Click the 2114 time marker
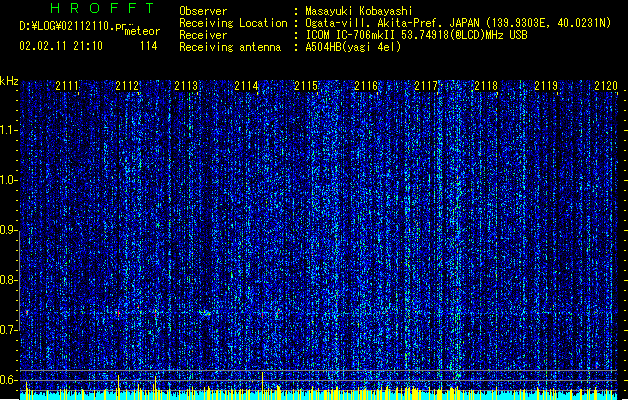Viewport: 629px width, 400px height. 246,86
